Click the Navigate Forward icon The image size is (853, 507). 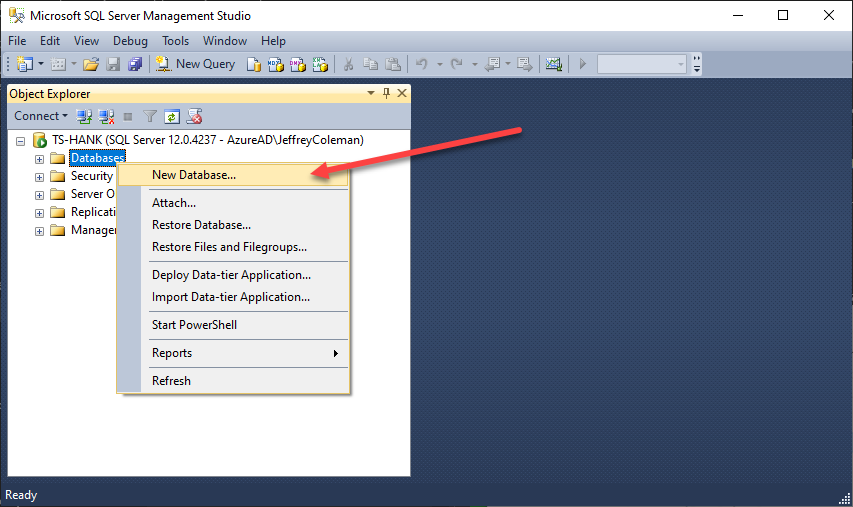[524, 64]
